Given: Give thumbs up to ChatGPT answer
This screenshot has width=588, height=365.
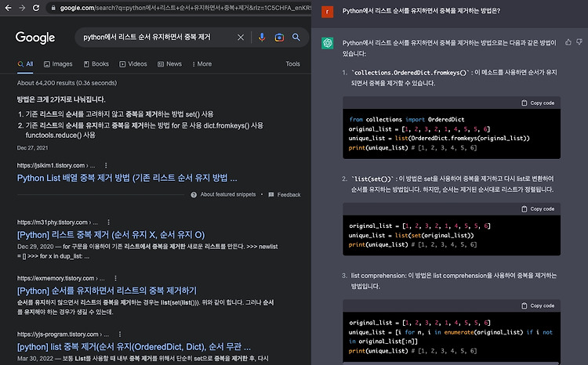Looking at the screenshot, I should (568, 42).
